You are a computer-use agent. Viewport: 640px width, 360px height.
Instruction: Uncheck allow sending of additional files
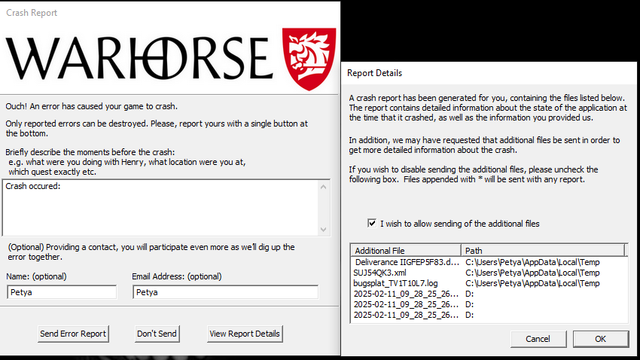(x=371, y=223)
